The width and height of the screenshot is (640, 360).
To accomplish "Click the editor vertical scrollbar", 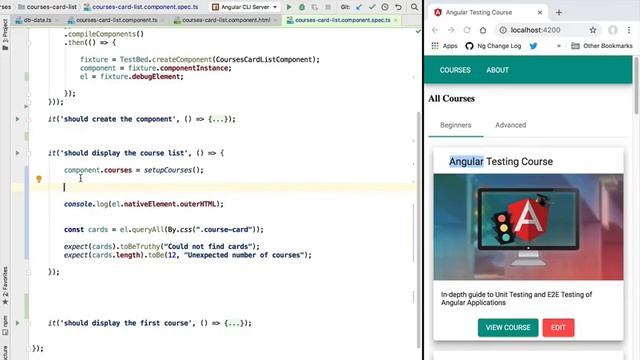I will pos(418,229).
